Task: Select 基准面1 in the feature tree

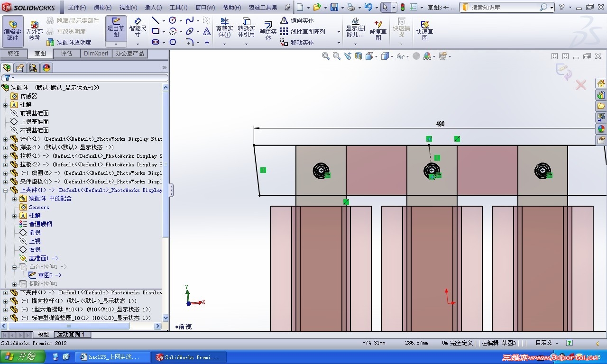Action: pyautogui.click(x=39, y=258)
